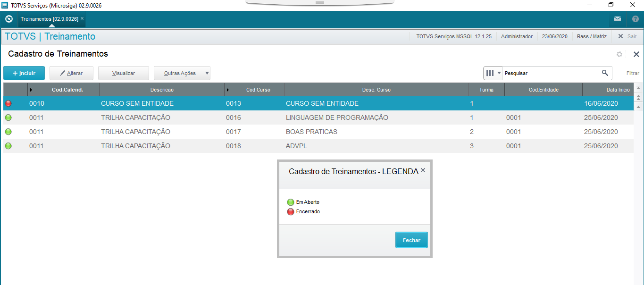Close the Treinamentos tab

point(82,19)
